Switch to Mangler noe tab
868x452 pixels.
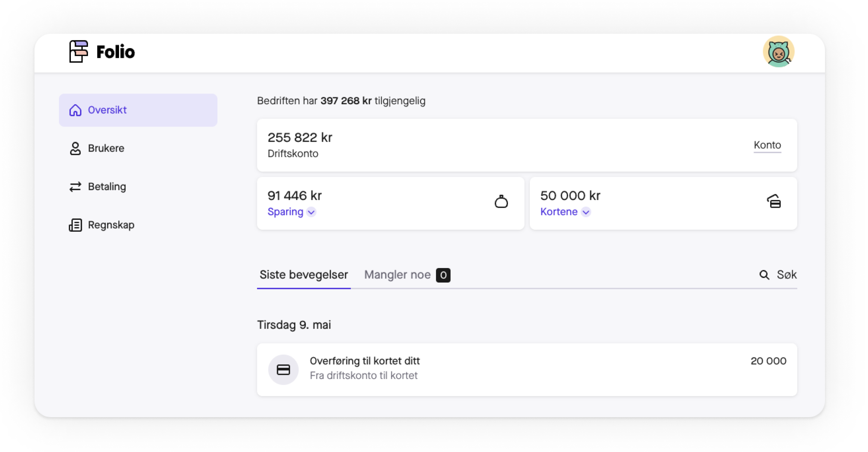[x=397, y=275]
